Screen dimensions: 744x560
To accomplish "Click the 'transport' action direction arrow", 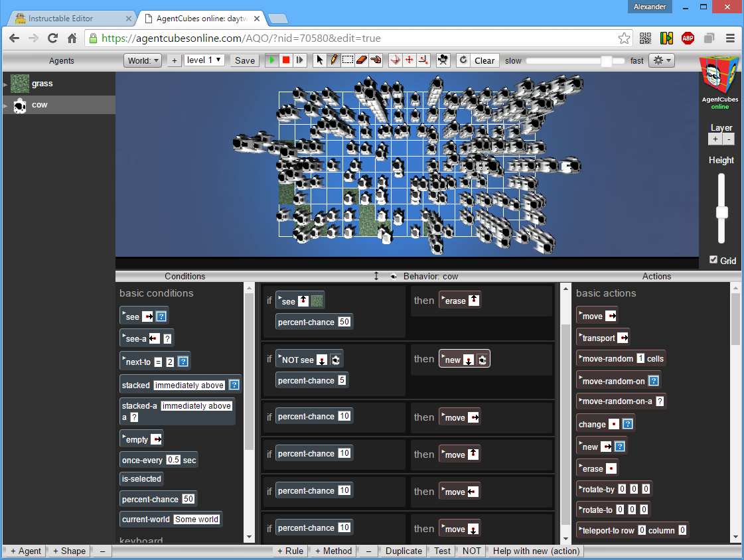I will click(x=622, y=338).
